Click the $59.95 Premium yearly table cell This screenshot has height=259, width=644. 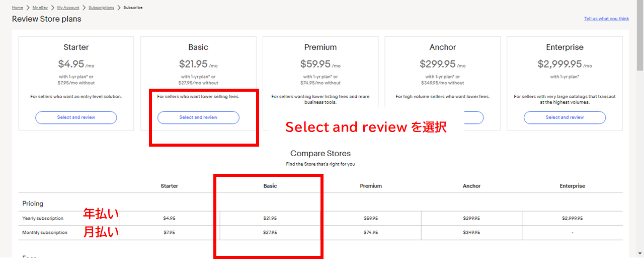click(371, 219)
